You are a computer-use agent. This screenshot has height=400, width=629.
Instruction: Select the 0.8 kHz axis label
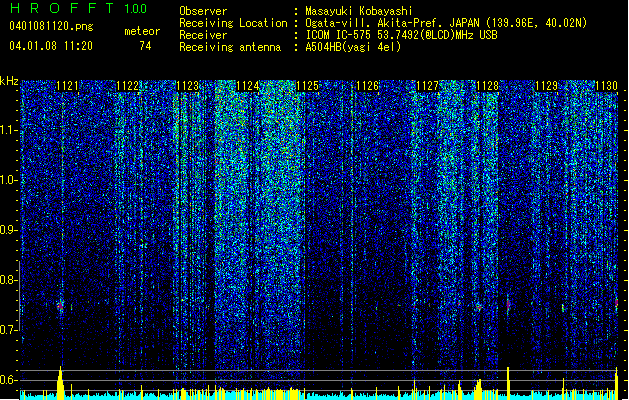coord(8,280)
